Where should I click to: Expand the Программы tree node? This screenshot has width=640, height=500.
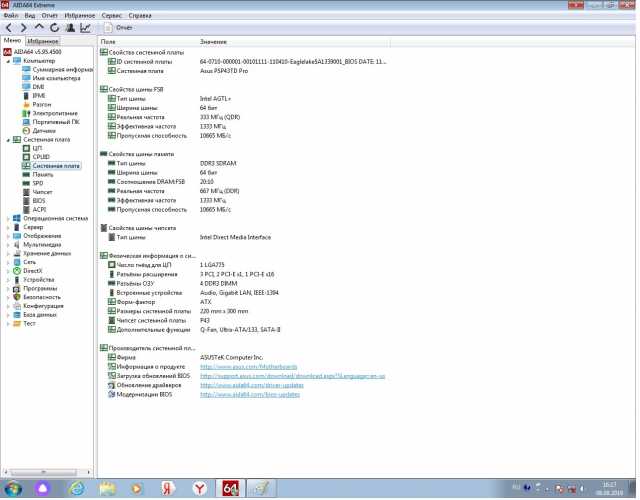tap(8, 289)
